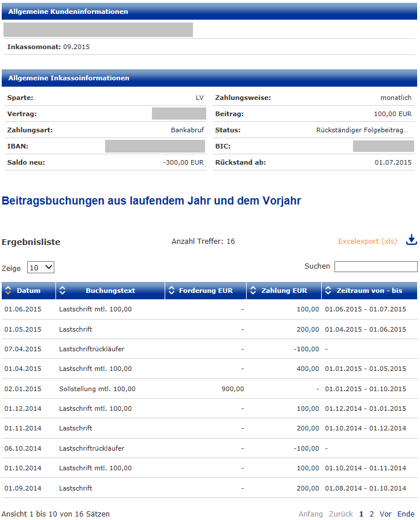Sort table by Buchungstext header label

point(110,291)
